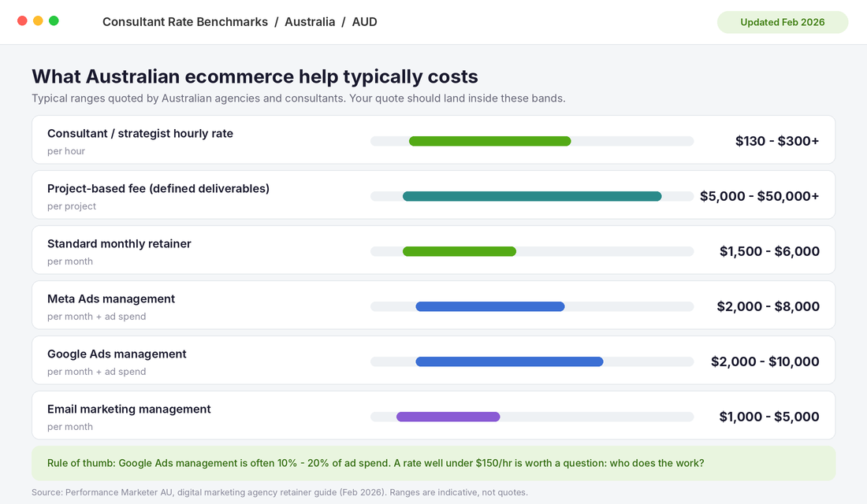
Task: Click the green Rule of thumb note
Action: (x=433, y=463)
